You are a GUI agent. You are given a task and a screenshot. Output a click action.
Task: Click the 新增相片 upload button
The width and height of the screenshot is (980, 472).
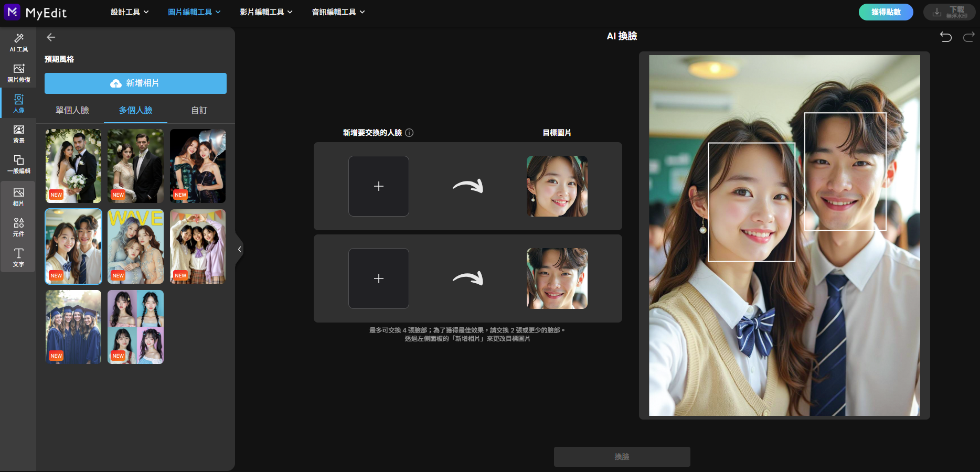pyautogui.click(x=135, y=83)
